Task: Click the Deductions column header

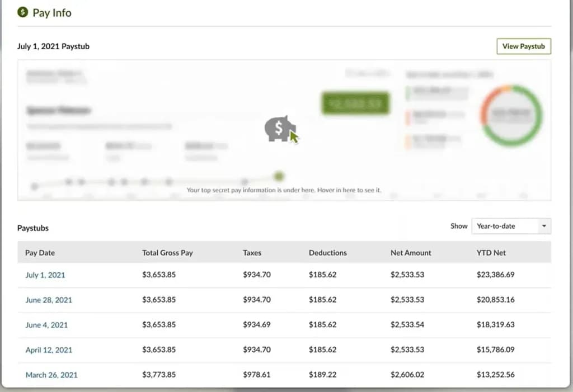Action: tap(328, 253)
